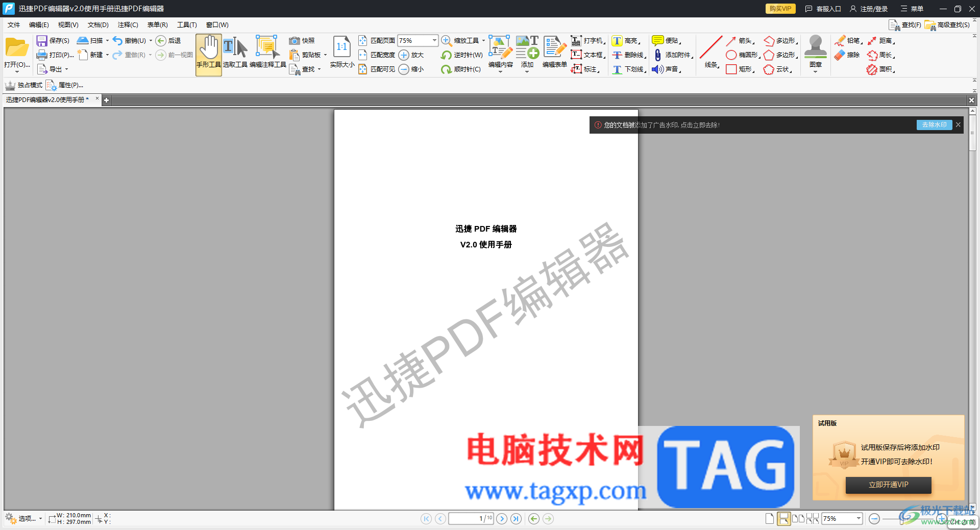Select the Strikethrough (删除线) tool
Viewport: 980px width, 530px height.
(x=629, y=55)
